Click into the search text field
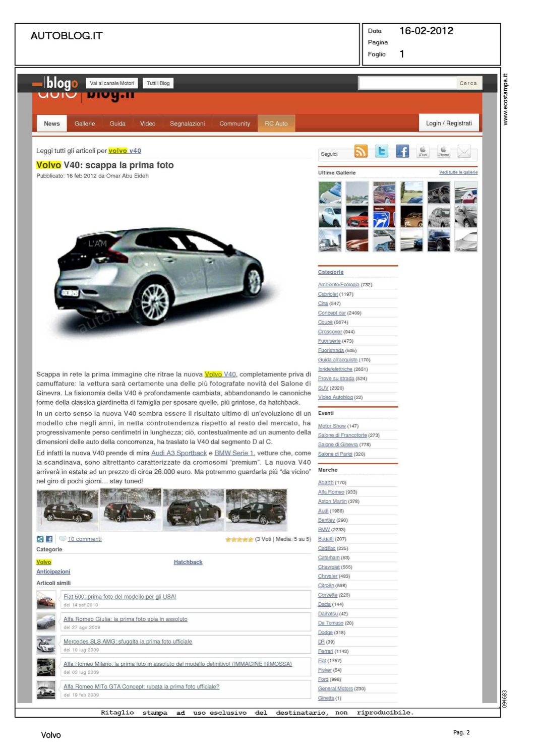539x756 pixels. point(407,83)
